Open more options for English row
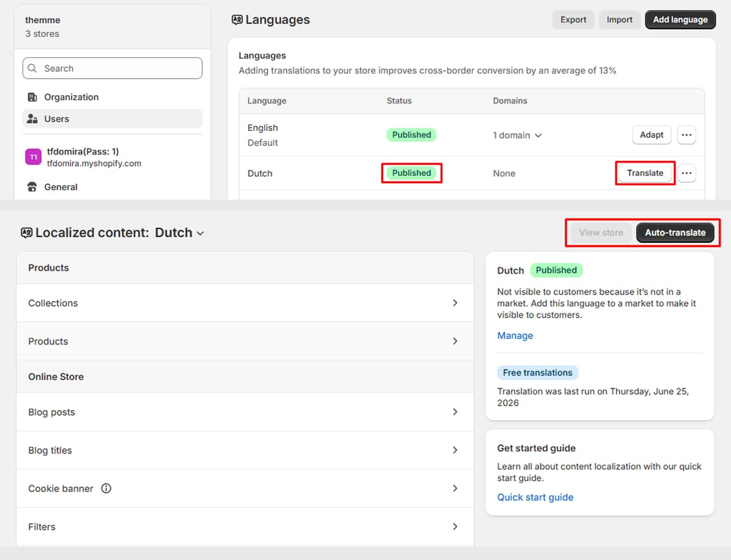731x560 pixels. pos(687,135)
